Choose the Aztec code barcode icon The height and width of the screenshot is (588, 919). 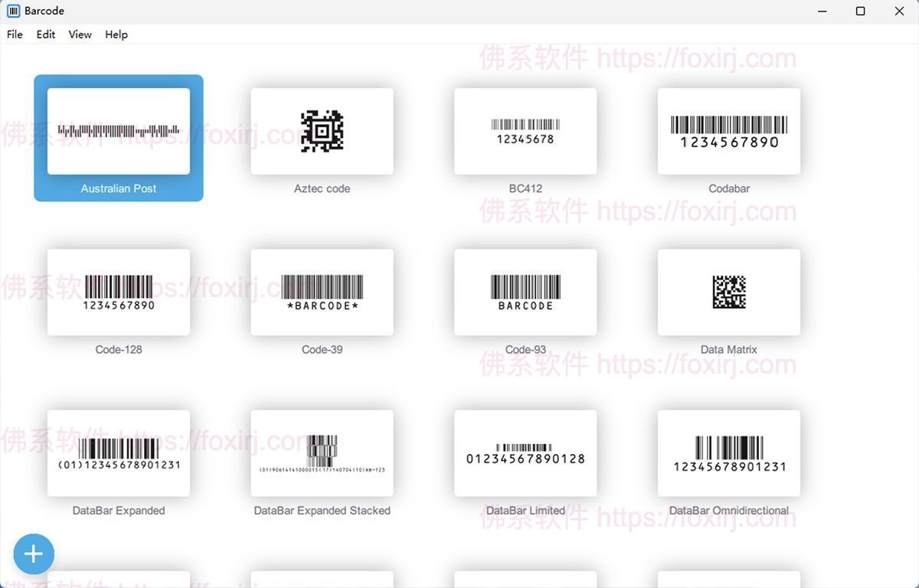(322, 131)
